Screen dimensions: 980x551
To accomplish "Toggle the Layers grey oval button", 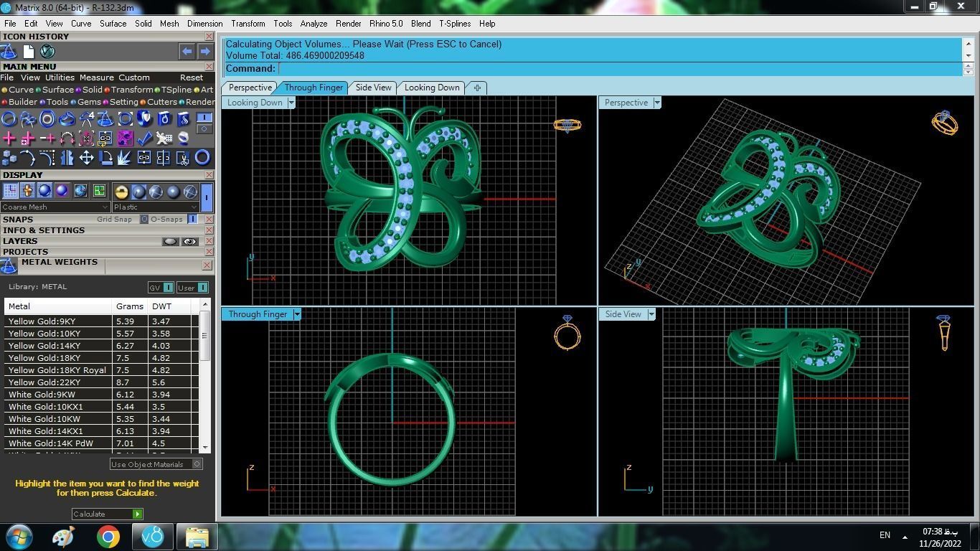I will click(170, 241).
